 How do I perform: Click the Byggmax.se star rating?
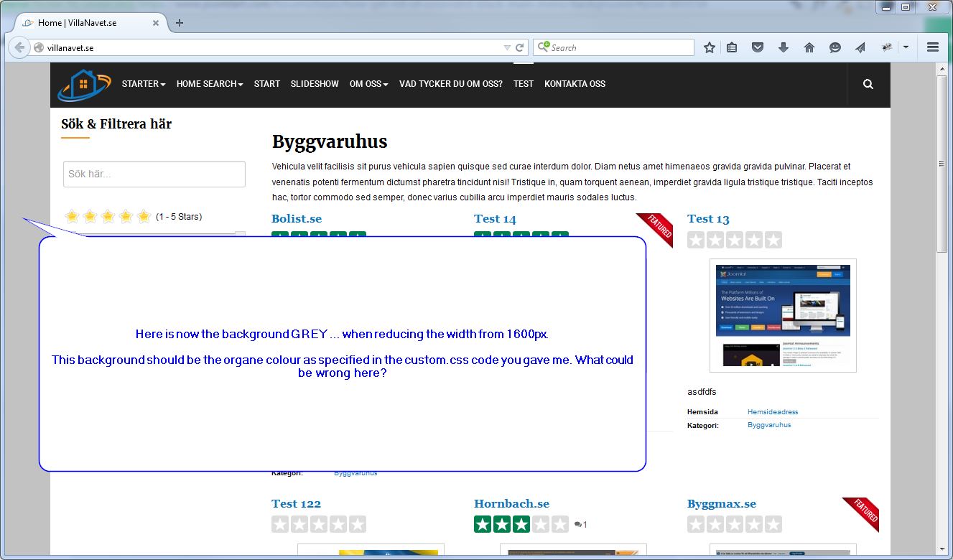(735, 524)
